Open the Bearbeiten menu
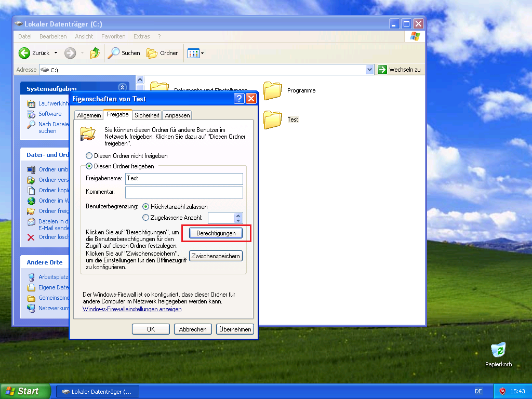Viewport: 532px width, 399px height. click(53, 36)
